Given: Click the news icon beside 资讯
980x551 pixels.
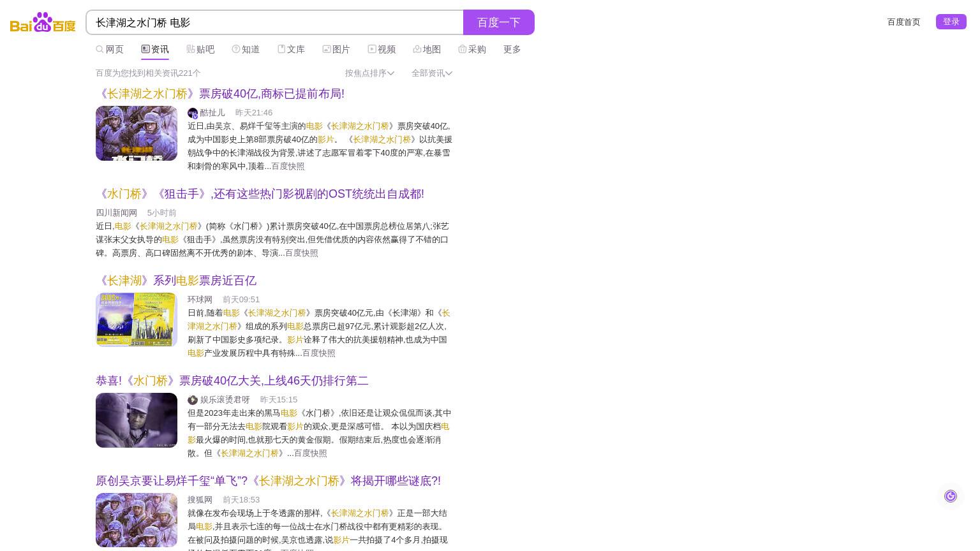Looking at the screenshot, I should pos(145,49).
